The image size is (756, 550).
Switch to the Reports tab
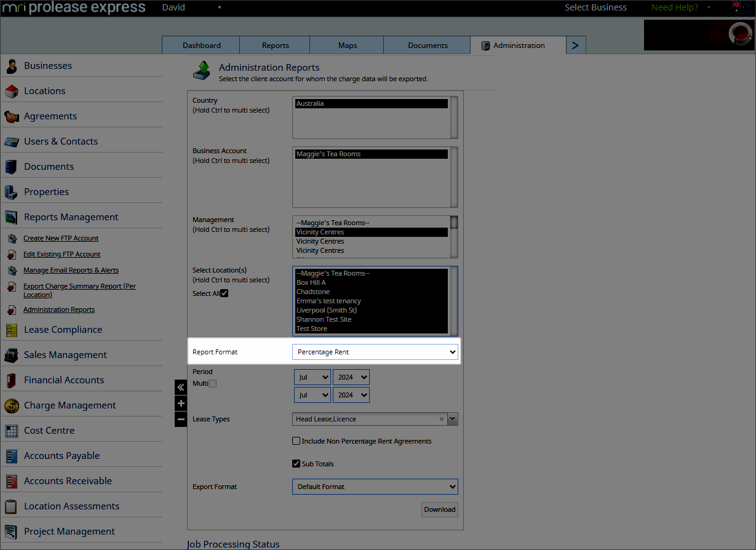click(x=275, y=46)
